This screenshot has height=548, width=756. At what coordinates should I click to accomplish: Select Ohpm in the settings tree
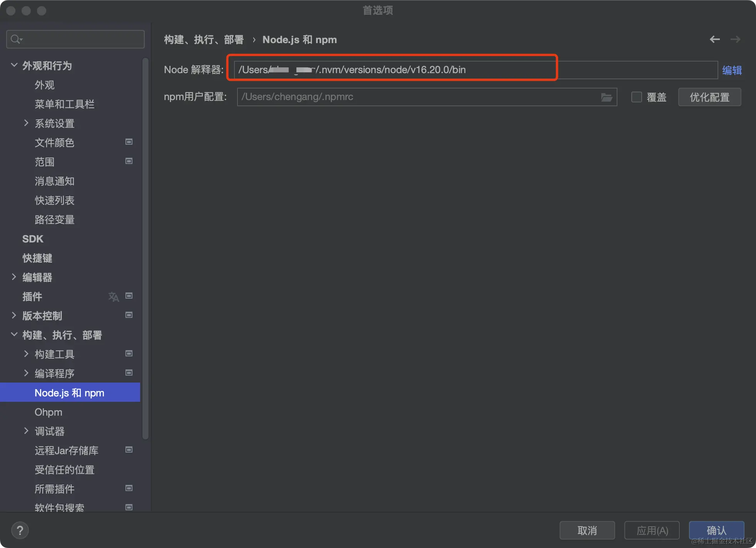click(49, 412)
